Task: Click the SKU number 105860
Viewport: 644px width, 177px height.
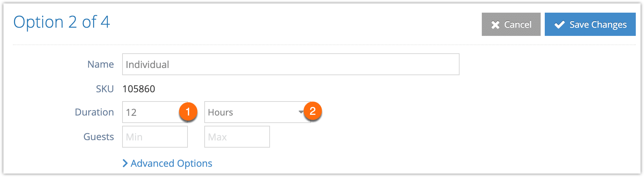Action: tap(139, 89)
